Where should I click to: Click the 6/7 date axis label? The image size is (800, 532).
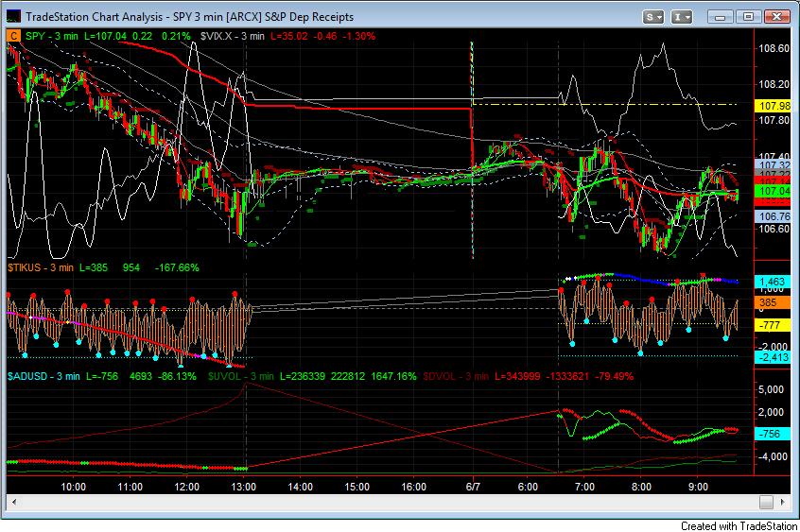[473, 487]
